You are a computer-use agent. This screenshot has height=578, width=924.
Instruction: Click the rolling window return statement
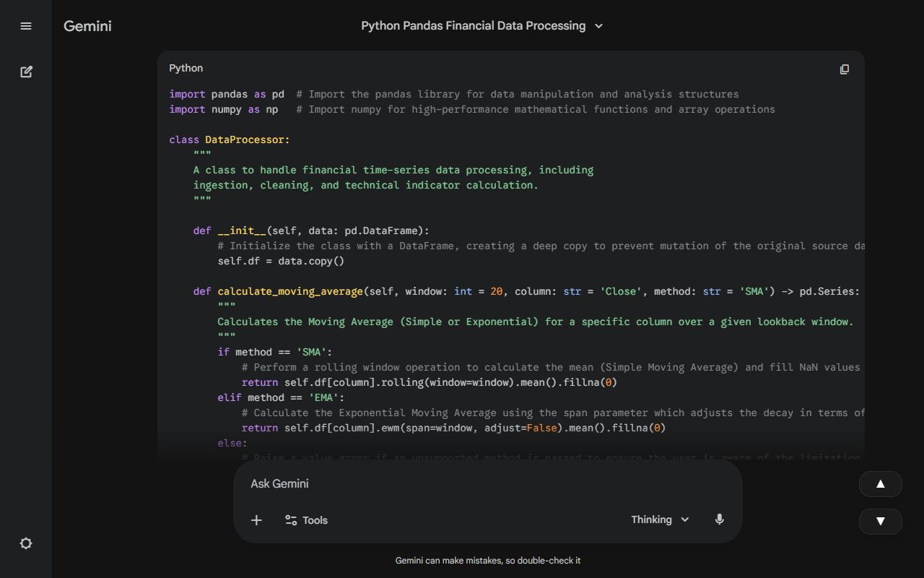point(430,382)
